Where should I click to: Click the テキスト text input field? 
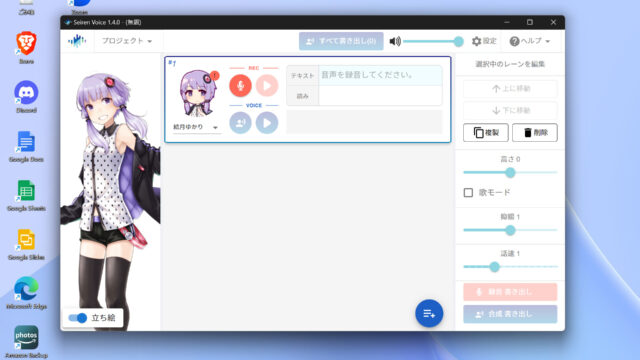pos(380,75)
